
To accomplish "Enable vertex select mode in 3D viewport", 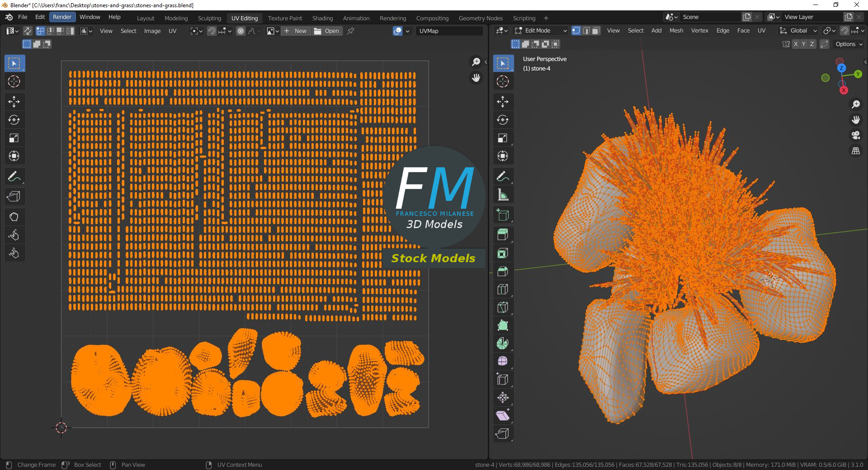I will tap(576, 31).
